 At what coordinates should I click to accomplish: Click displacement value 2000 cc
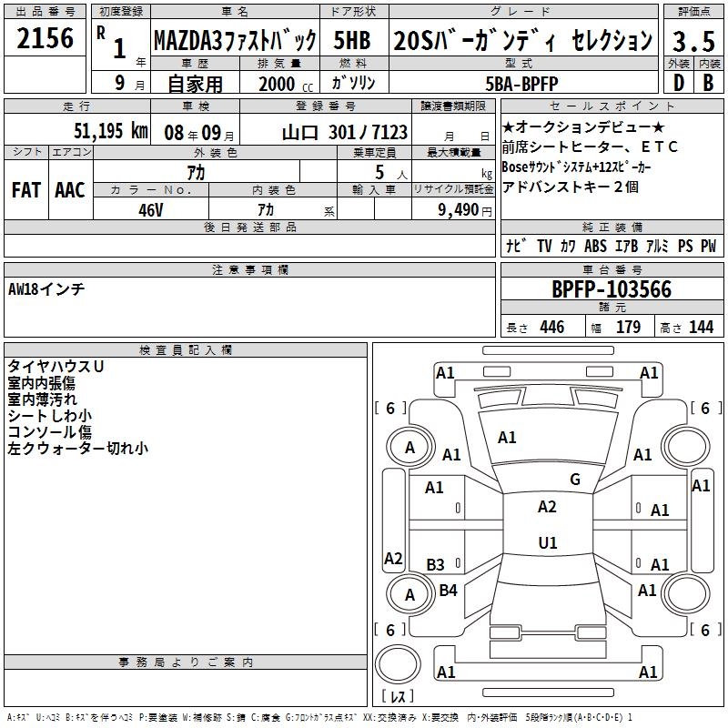(286, 84)
